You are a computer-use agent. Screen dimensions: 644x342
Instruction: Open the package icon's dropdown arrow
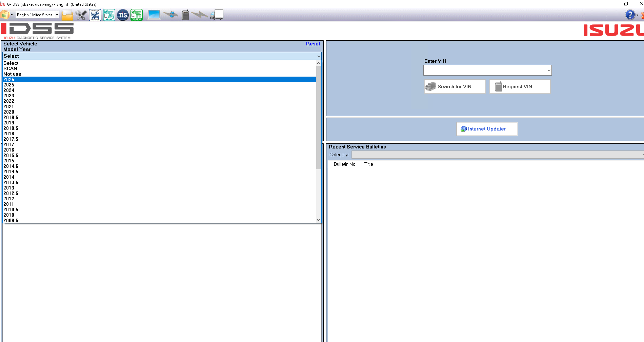tap(12, 15)
